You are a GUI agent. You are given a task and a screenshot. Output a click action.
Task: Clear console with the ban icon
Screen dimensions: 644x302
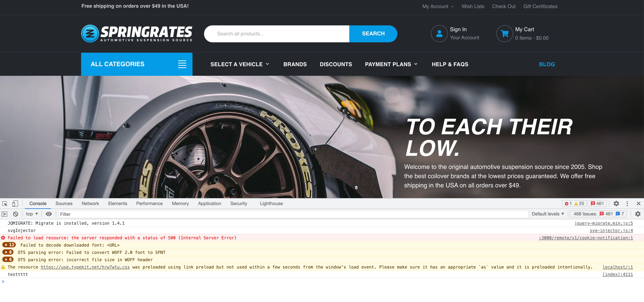tap(16, 214)
